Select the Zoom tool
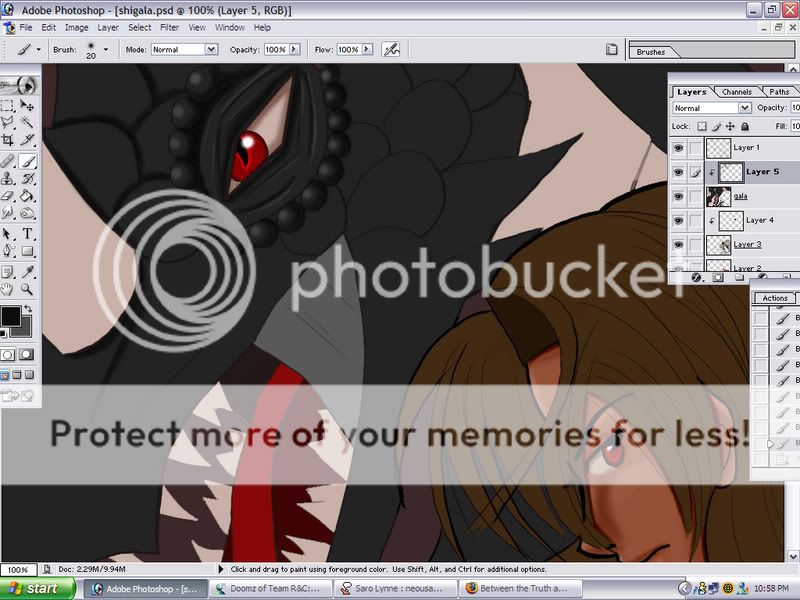800x600 pixels. point(27,290)
